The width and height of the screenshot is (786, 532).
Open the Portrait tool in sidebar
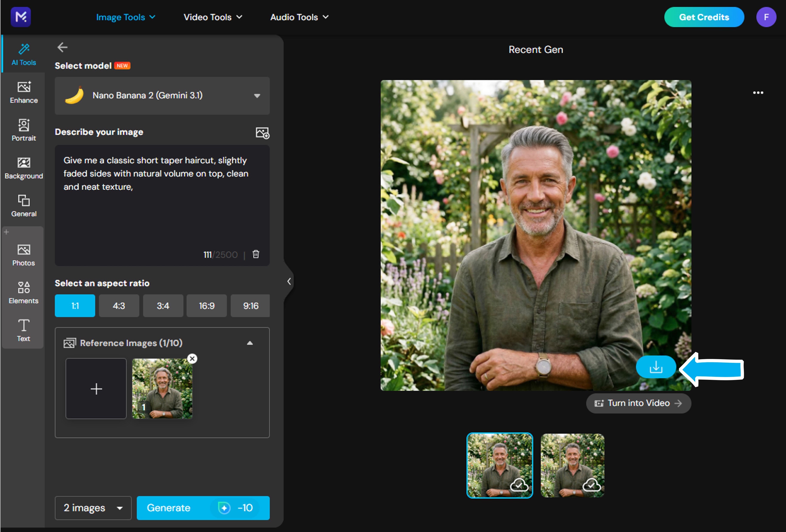(x=24, y=130)
